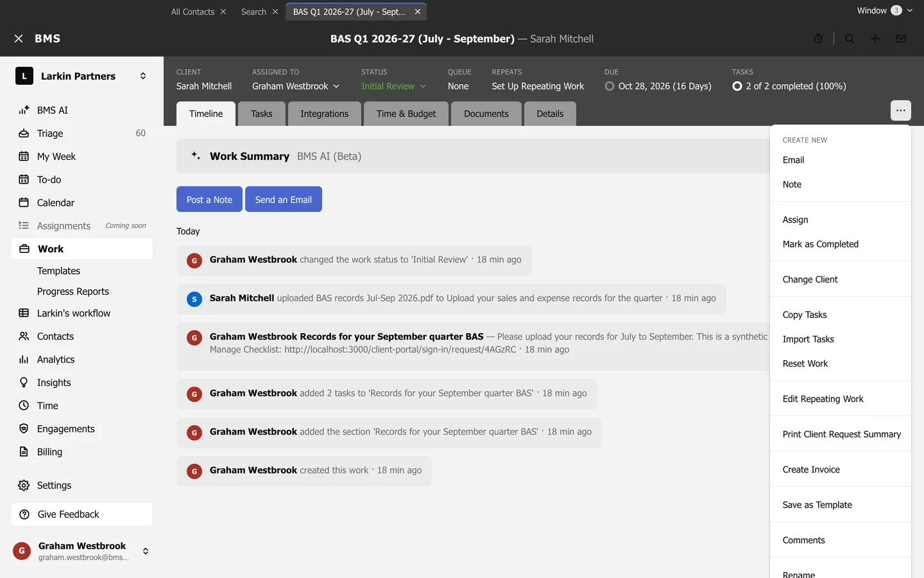924x578 pixels.
Task: Choose Edit Repeating Work menu item
Action: 841,399
